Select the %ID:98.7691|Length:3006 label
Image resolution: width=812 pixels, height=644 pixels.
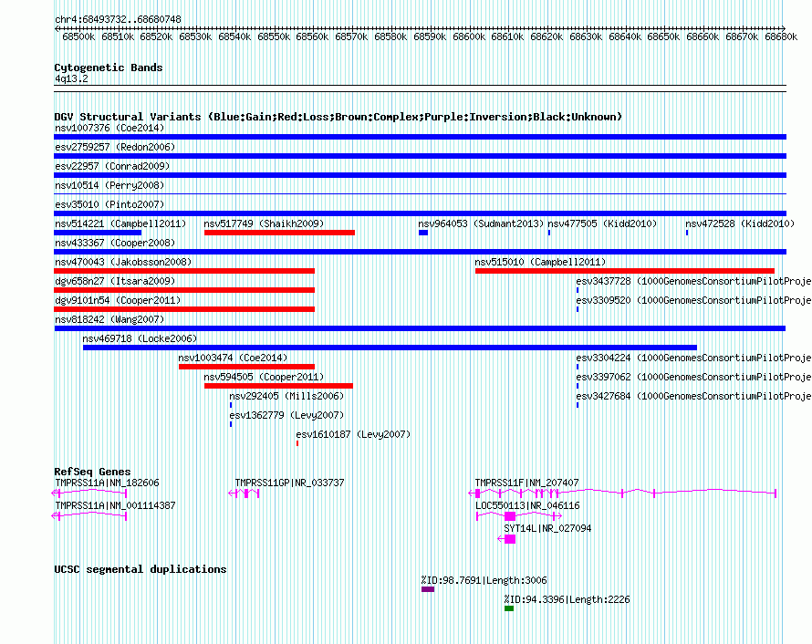click(x=484, y=580)
